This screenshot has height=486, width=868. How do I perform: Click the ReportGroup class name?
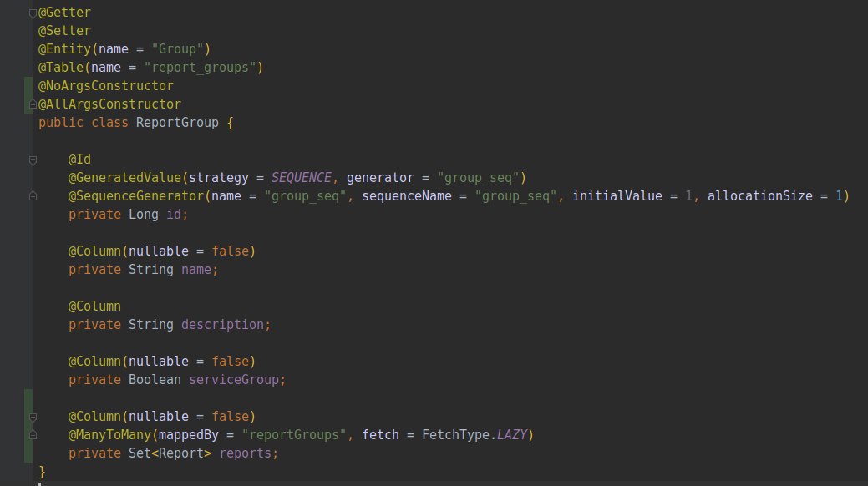(x=177, y=122)
